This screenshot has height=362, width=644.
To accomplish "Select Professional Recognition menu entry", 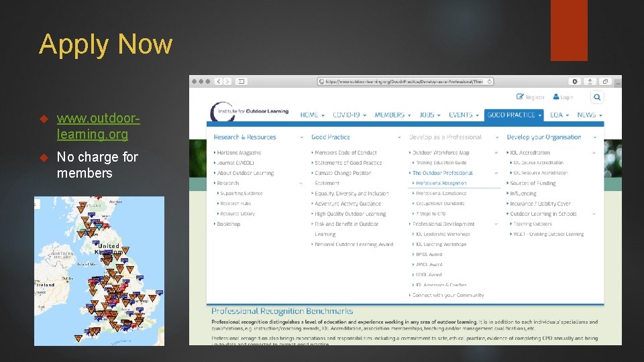I will [441, 184].
